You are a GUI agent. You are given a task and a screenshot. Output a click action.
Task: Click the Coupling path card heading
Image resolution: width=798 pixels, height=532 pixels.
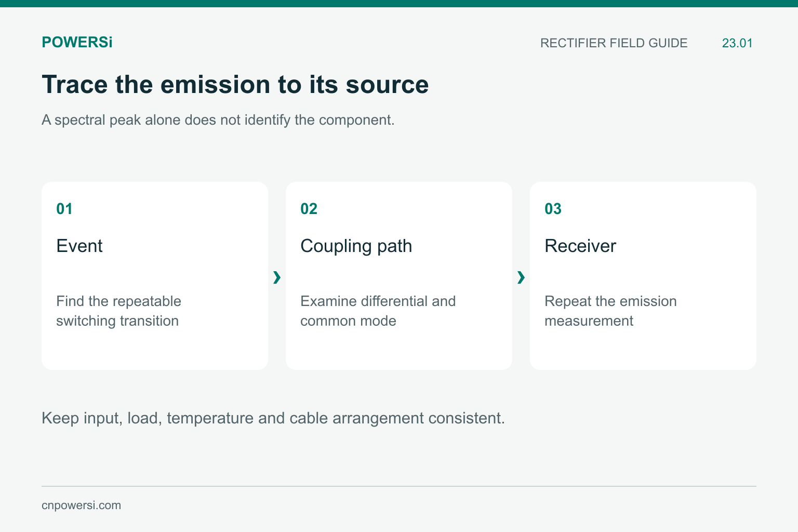[356, 246]
